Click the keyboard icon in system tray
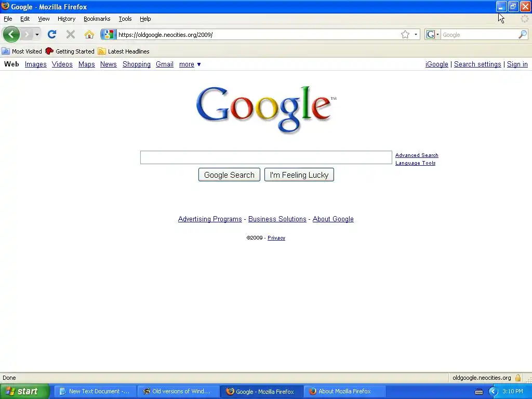Screen dimensions: 532x399 [478, 392]
